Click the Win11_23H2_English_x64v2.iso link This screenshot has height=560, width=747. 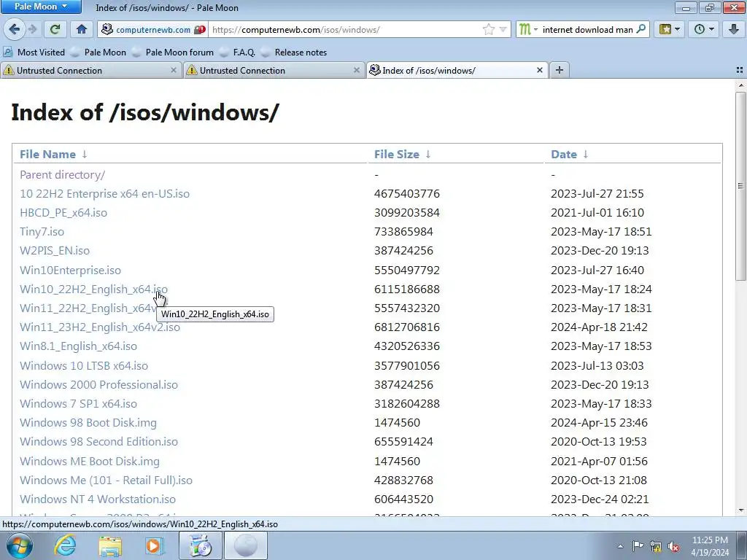(100, 327)
